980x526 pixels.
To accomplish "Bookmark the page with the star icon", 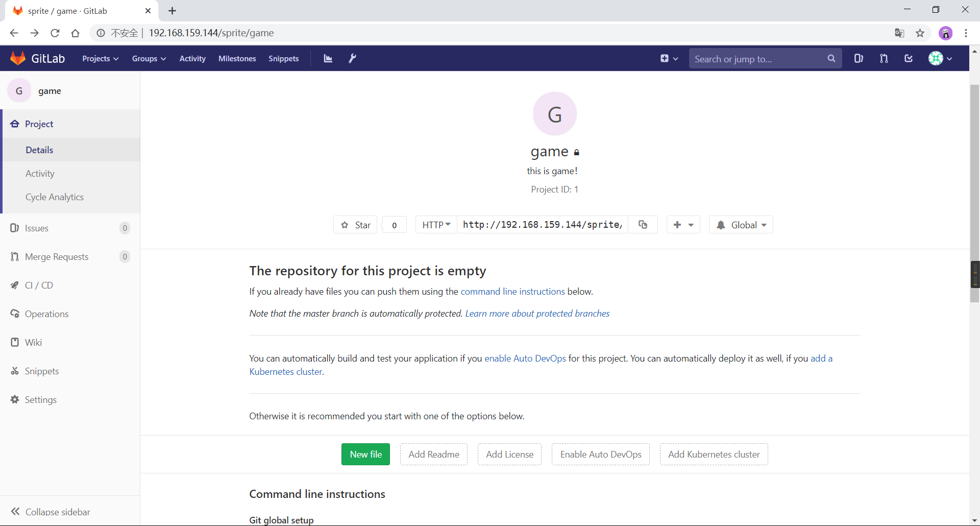I will (x=920, y=33).
